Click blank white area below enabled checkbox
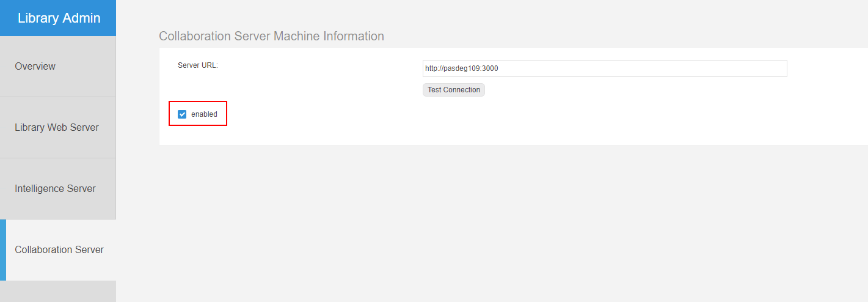Viewport: 868px width, 302px height. pyautogui.click(x=305, y=134)
